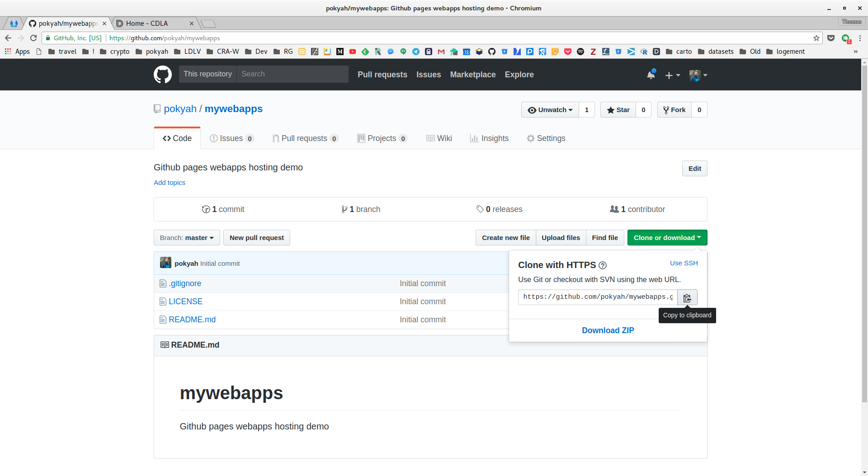The height and width of the screenshot is (476, 868).
Task: Open the Chromium three-dot menu
Action: 860,38
